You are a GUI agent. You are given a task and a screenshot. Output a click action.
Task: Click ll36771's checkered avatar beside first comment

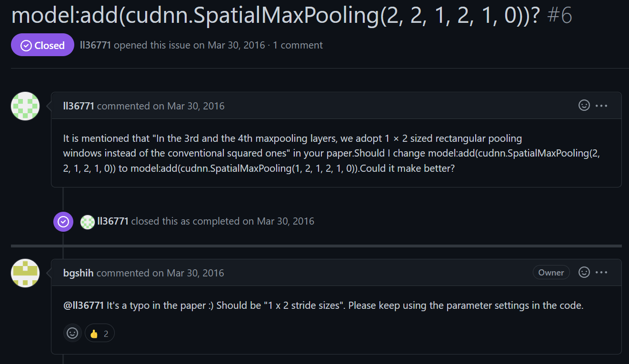pos(25,106)
